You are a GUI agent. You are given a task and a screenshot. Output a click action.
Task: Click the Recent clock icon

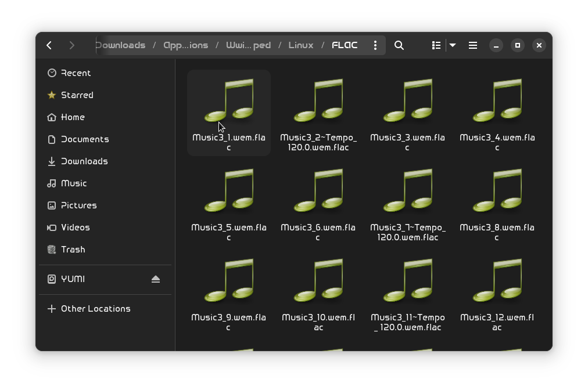click(52, 73)
